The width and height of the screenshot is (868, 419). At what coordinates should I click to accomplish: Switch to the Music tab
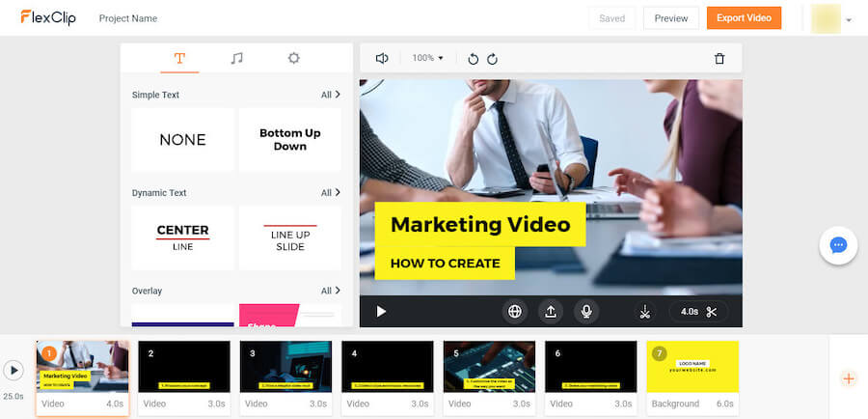point(236,58)
